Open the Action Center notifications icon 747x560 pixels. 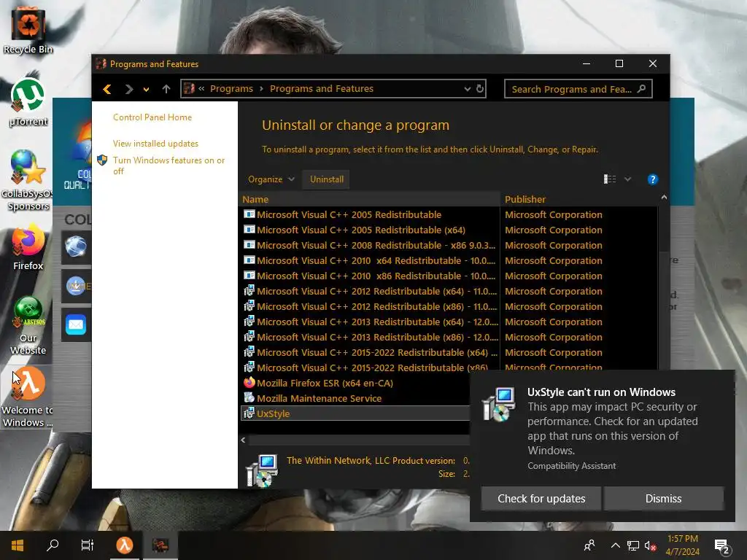(x=721, y=547)
